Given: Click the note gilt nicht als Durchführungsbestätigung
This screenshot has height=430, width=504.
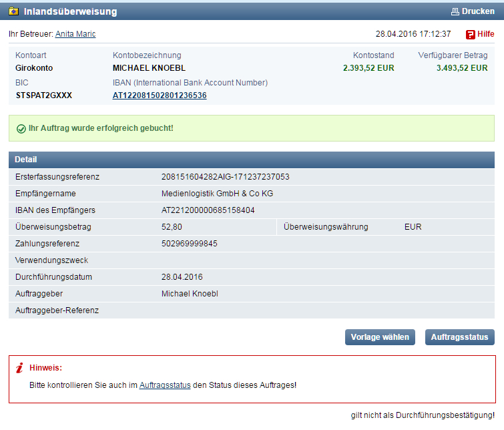Looking at the screenshot, I should point(423,415).
